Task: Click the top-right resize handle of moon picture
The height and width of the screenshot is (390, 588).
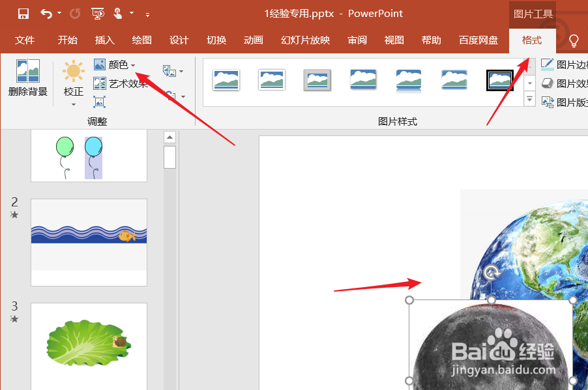Action: pos(572,300)
